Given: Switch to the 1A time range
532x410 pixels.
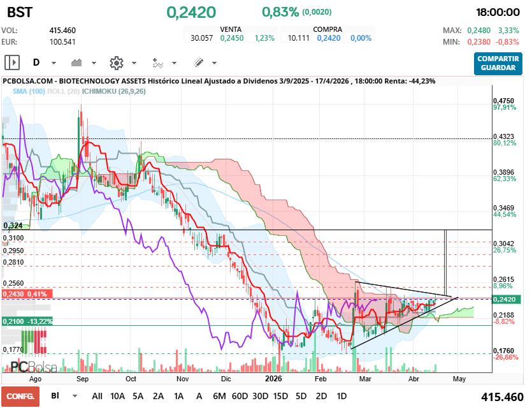Looking at the screenshot, I should tap(178, 395).
